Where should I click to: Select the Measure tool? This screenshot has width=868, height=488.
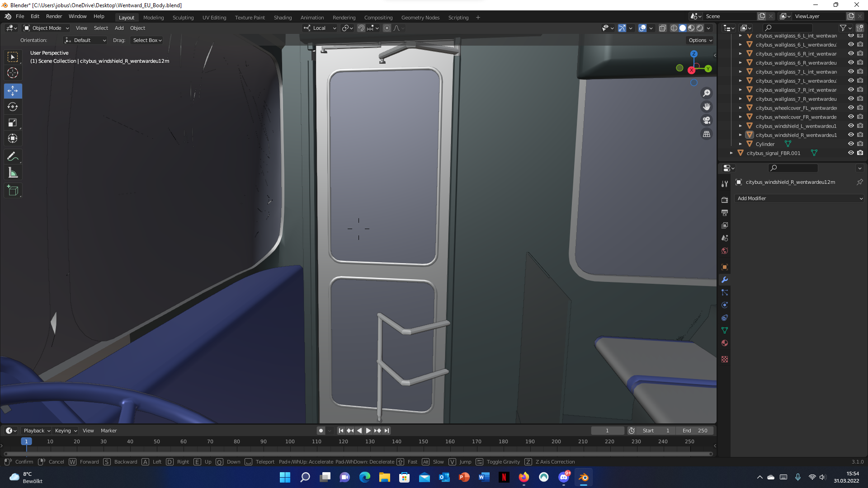(13, 173)
